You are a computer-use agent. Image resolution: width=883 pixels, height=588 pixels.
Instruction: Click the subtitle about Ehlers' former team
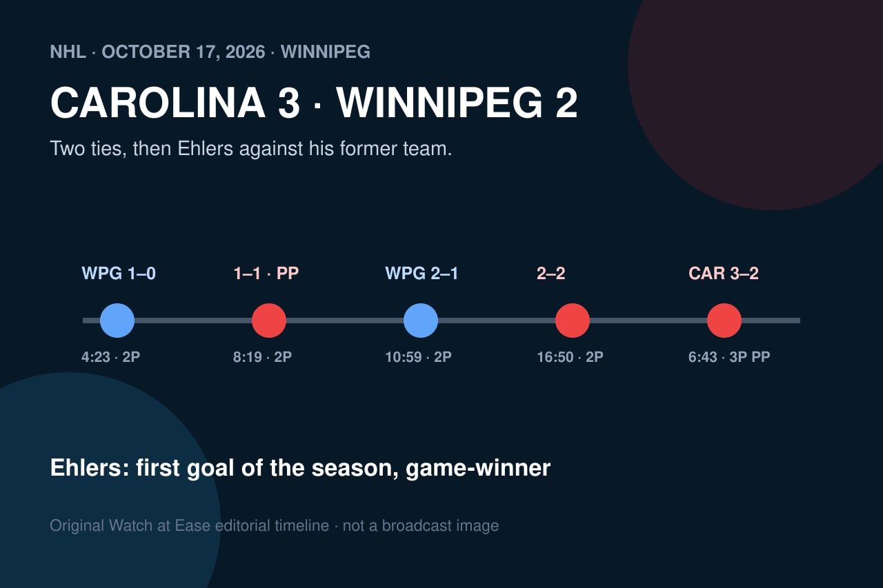pos(251,149)
